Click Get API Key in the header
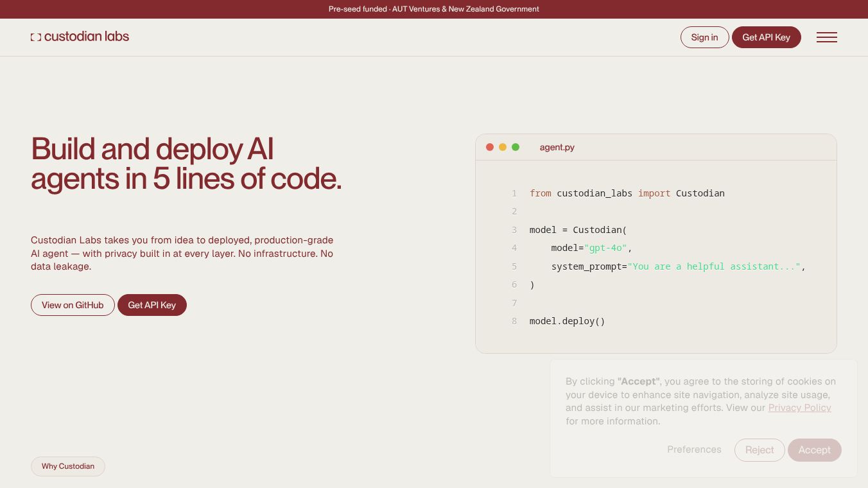This screenshot has width=868, height=488. point(766,37)
